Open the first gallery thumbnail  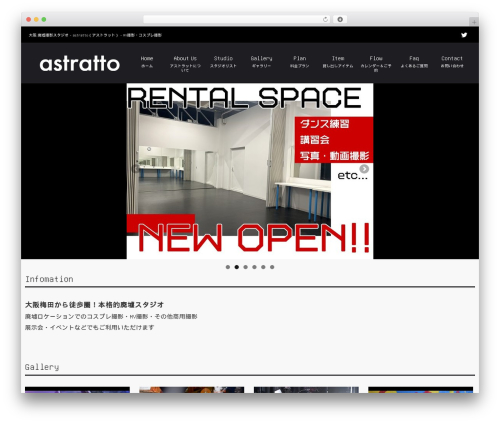tap(77, 390)
